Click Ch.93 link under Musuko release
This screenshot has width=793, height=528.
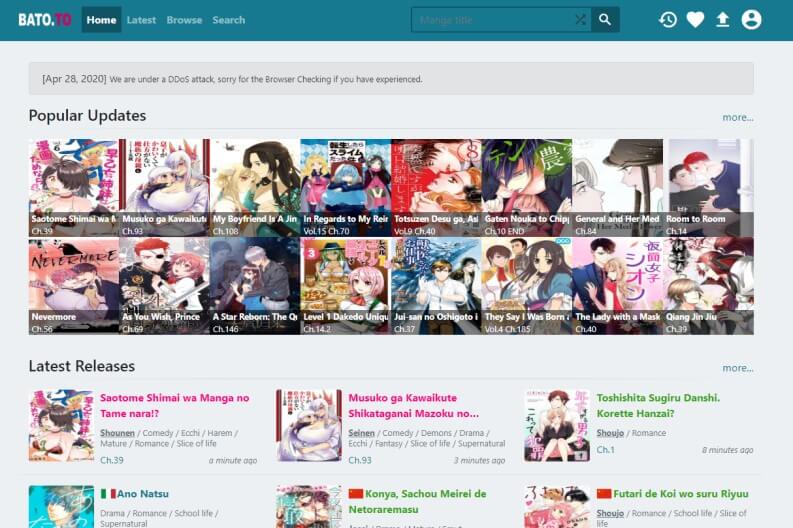[x=360, y=460]
